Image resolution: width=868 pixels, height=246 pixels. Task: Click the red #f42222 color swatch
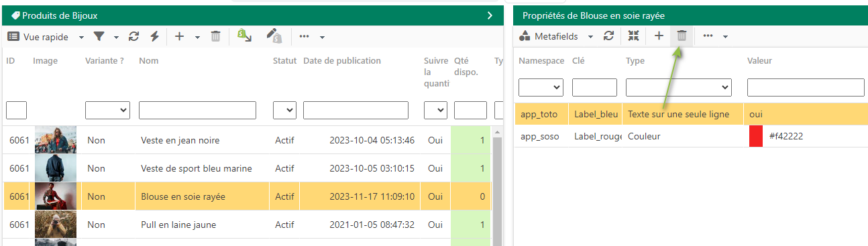pos(756,136)
